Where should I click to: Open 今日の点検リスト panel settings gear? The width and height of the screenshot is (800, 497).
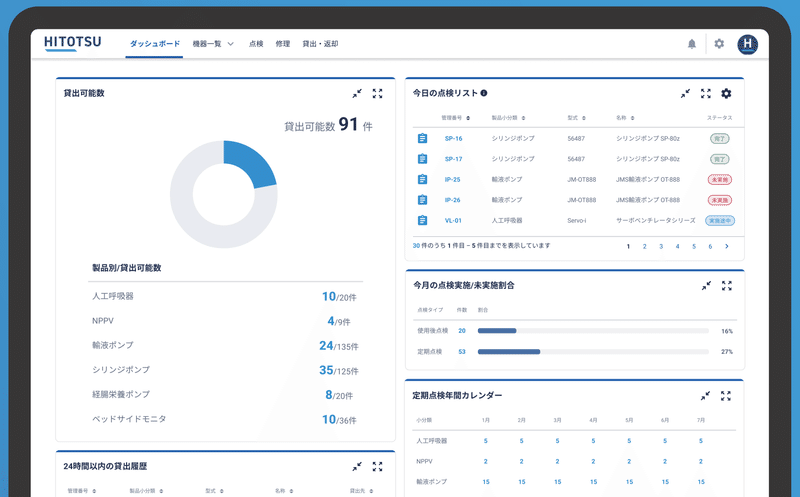(726, 93)
